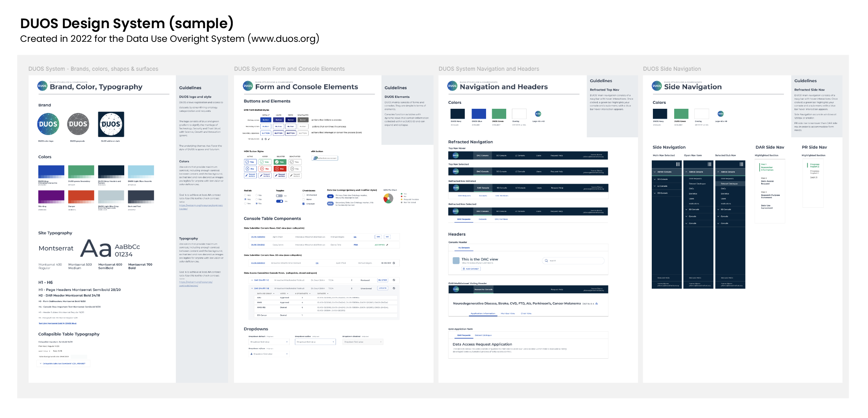Tick the Unchecked checkbox
Viewport: 868px width, 418px height.
(303, 195)
